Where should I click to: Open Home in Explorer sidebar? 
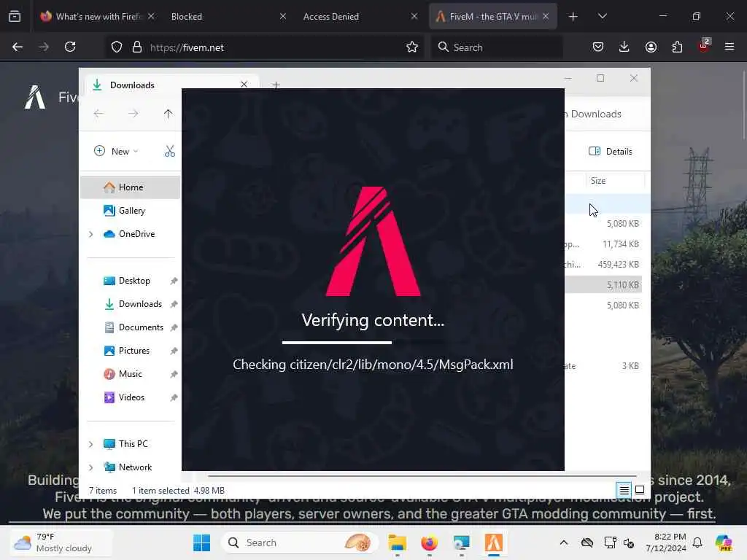pos(130,187)
